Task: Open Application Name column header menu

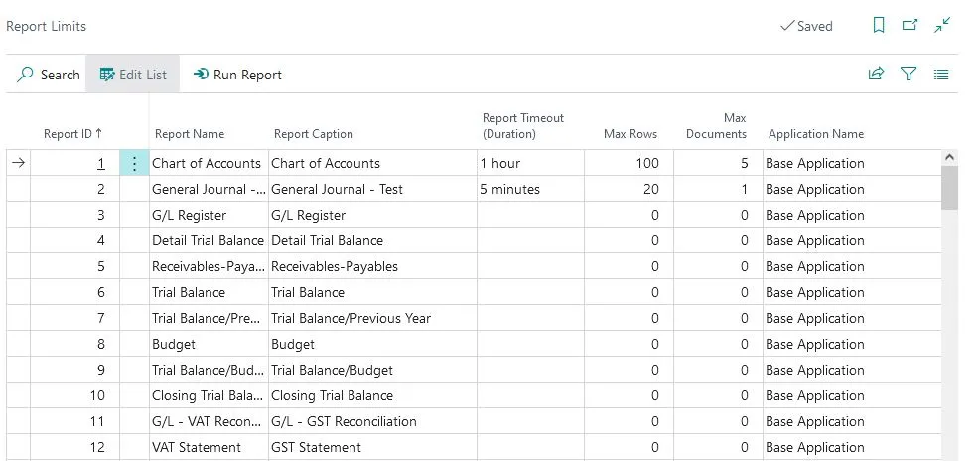Action: click(x=815, y=134)
